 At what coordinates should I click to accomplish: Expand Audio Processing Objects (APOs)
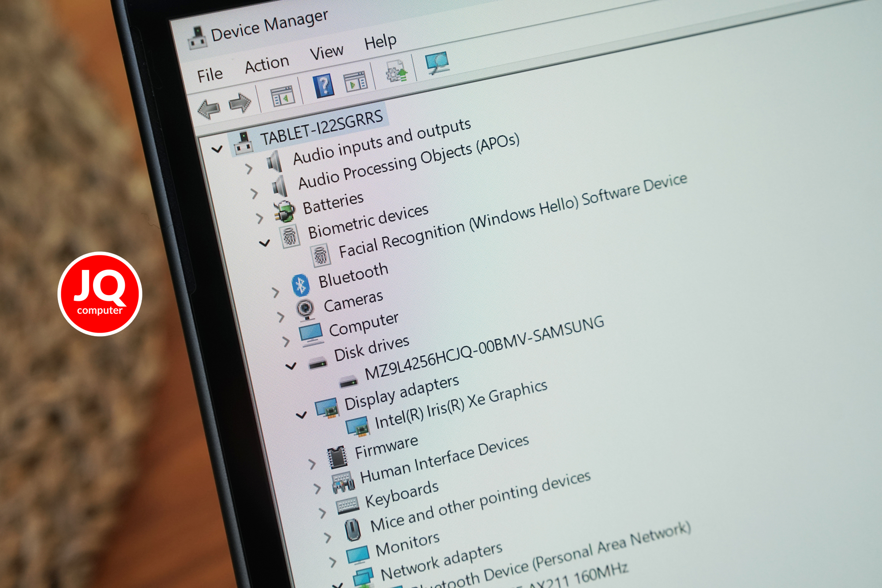[254, 193]
